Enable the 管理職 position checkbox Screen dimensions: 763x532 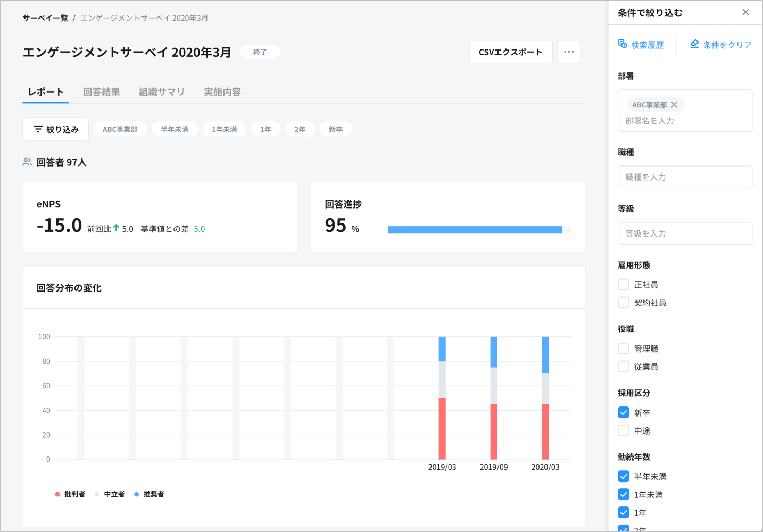point(623,348)
